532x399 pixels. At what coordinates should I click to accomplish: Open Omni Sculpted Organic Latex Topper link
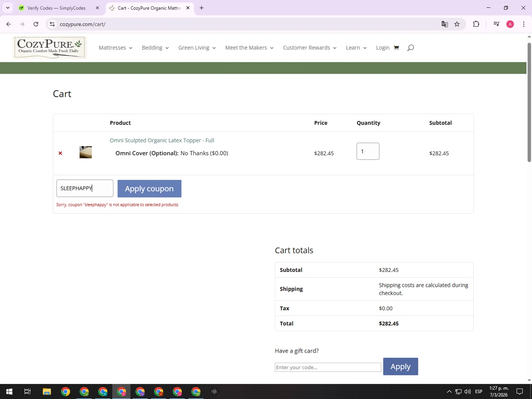[x=162, y=140]
